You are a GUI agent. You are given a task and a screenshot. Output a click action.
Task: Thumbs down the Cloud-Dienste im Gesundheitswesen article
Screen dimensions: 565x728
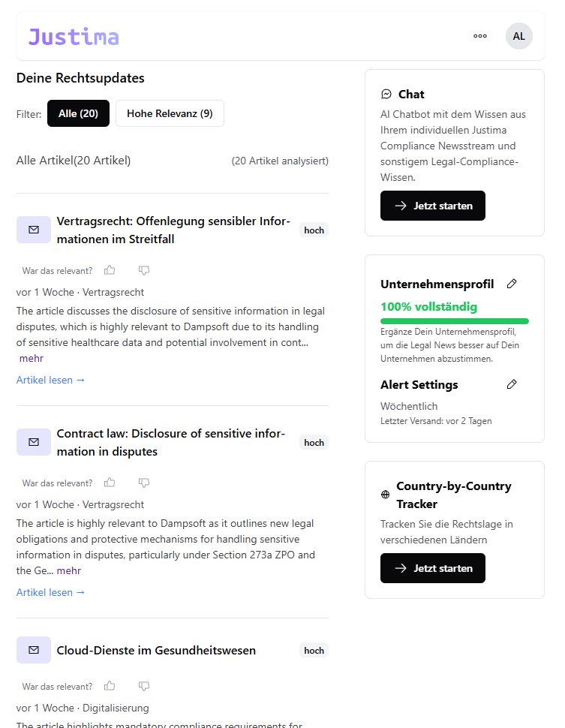pos(144,686)
